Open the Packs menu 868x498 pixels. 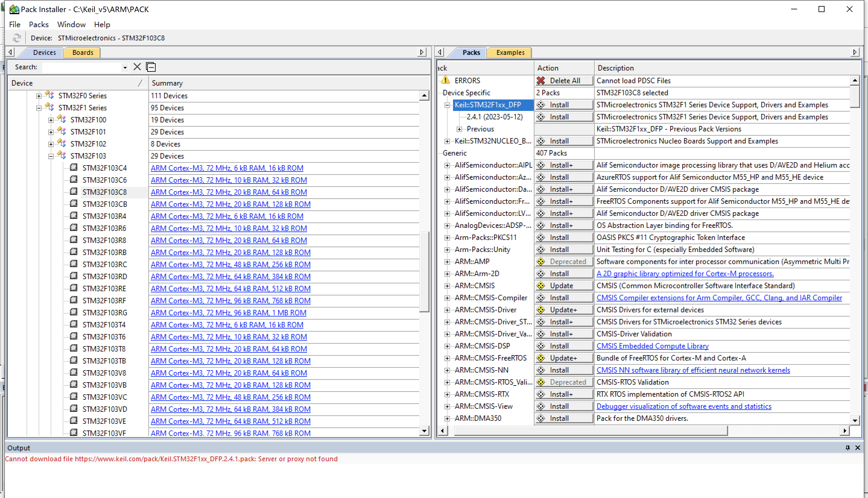pyautogui.click(x=39, y=24)
